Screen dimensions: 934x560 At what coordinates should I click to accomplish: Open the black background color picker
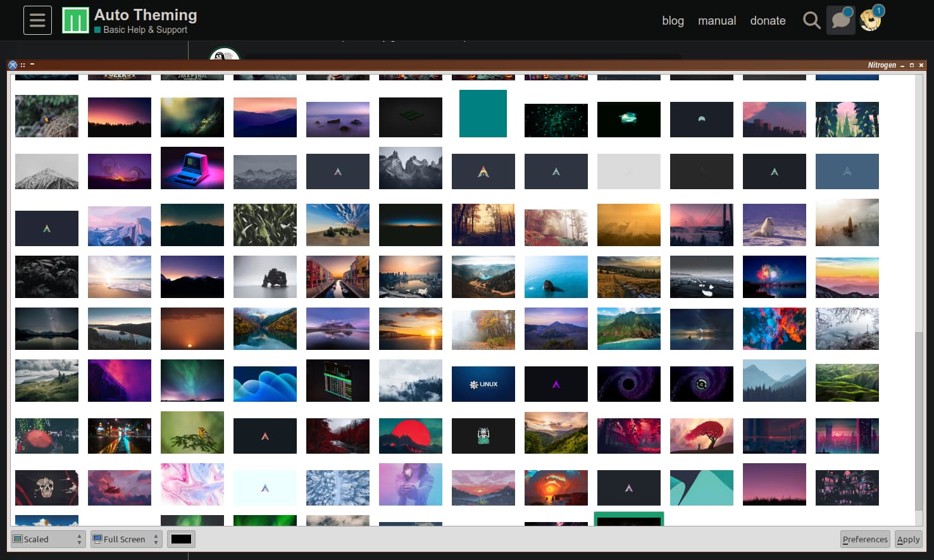click(181, 539)
